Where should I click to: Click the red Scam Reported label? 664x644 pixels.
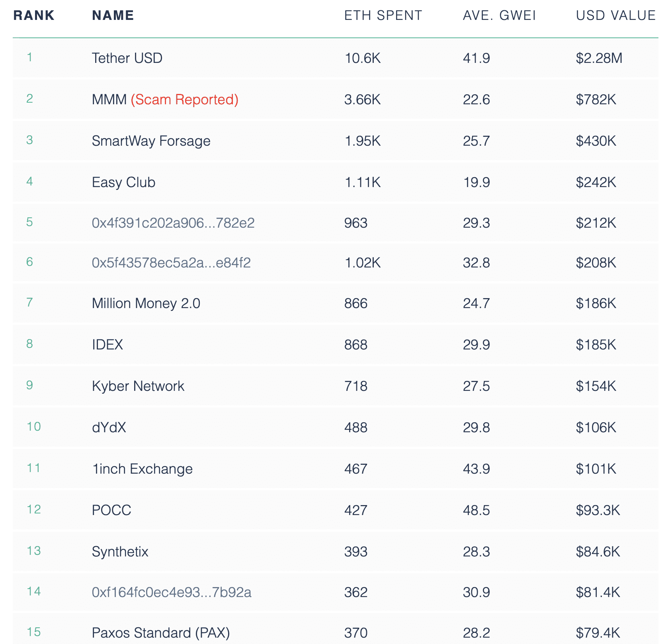[x=185, y=100]
